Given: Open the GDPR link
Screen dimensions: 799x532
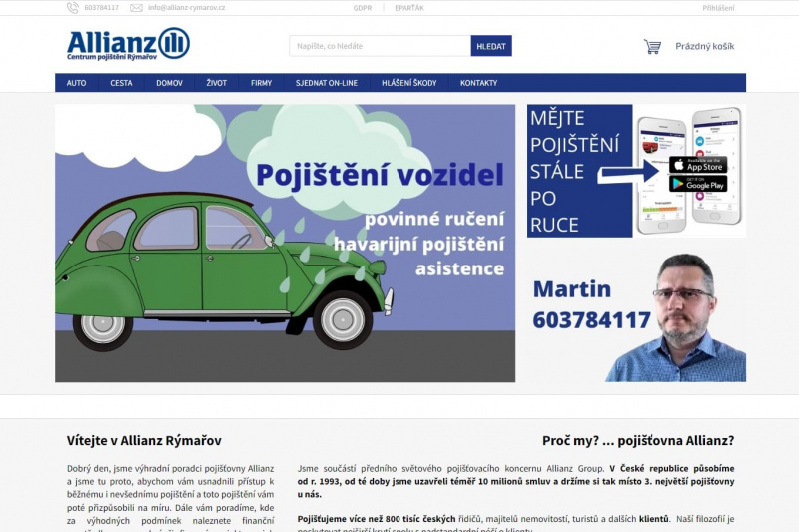Looking at the screenshot, I should [x=363, y=8].
